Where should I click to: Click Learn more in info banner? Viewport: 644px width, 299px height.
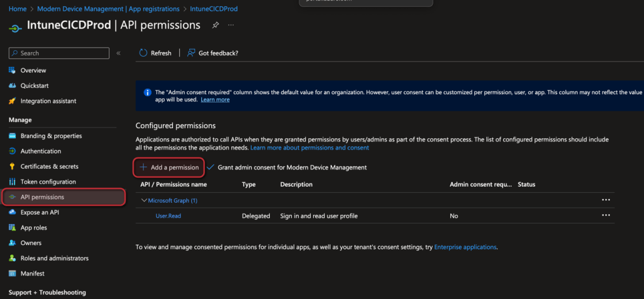215,99
